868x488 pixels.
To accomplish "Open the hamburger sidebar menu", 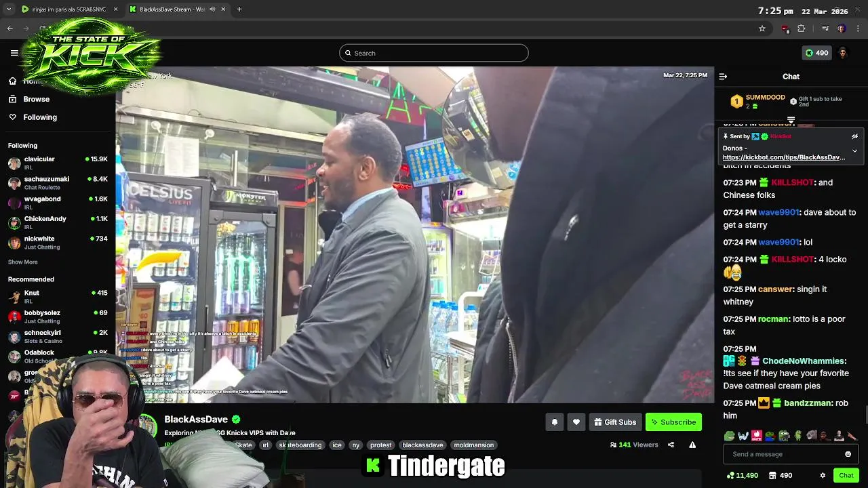I will pos(14,53).
